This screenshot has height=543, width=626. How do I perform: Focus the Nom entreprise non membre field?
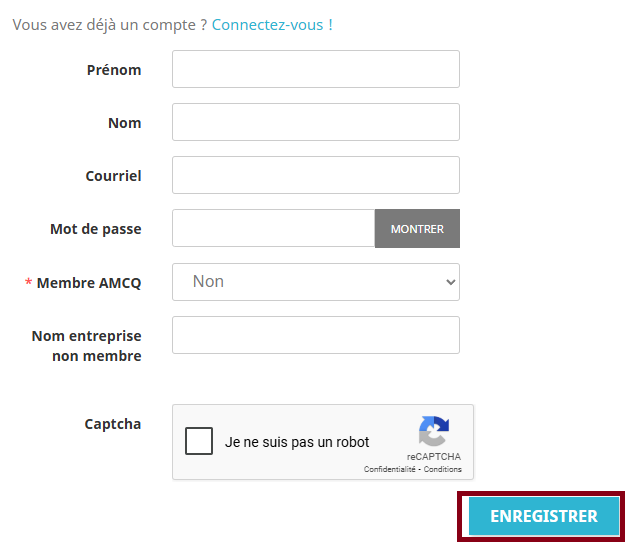coord(315,335)
